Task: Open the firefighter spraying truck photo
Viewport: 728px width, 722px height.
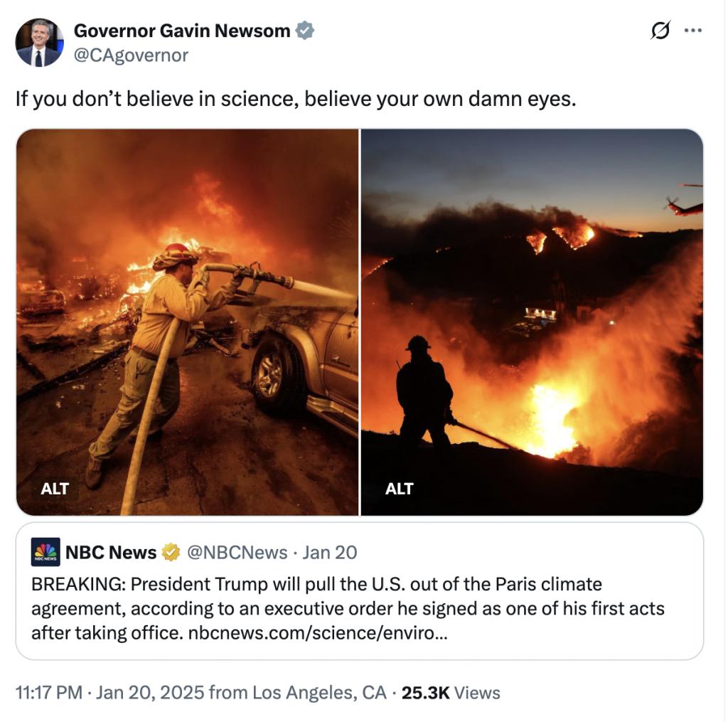Action: tap(188, 320)
